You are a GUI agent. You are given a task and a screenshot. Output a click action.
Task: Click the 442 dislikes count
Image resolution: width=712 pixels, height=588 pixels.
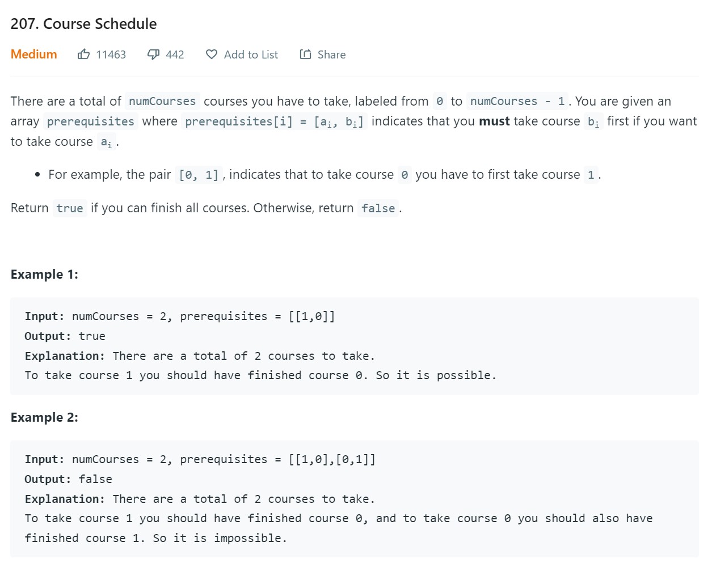[175, 54]
